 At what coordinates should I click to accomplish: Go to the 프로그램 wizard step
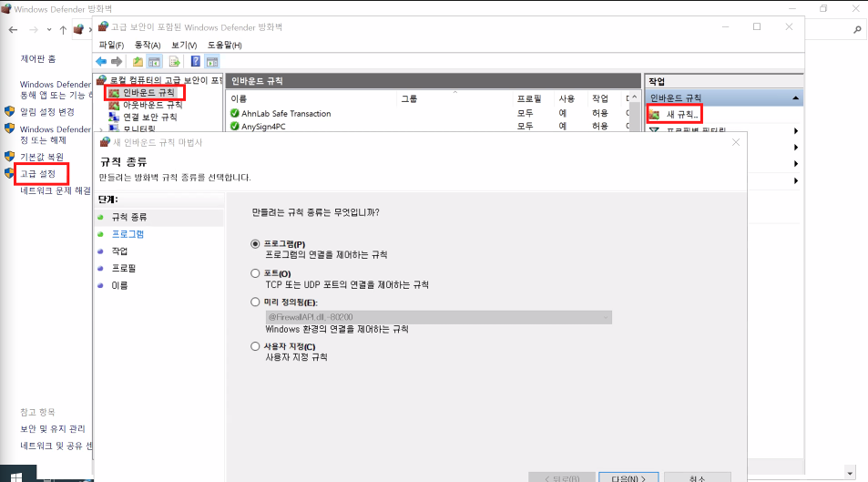point(128,234)
